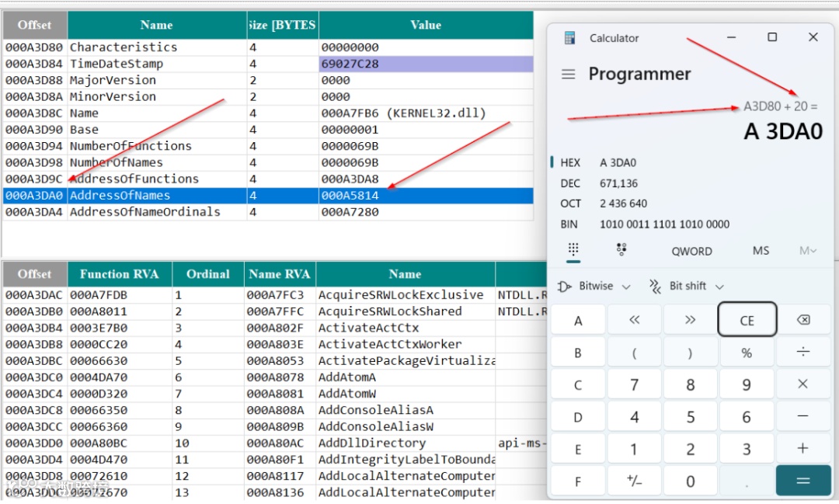This screenshot has width=839, height=504.
Task: Switch to the full keypad icon
Action: pos(573,250)
